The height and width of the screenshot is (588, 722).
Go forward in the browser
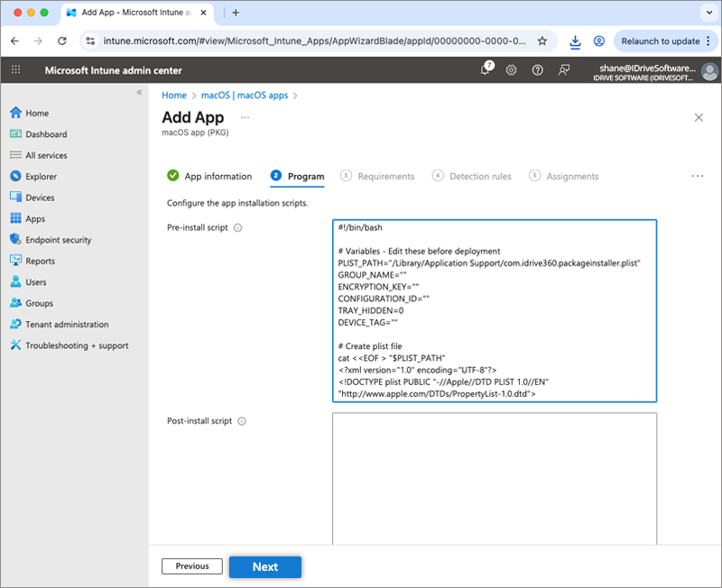point(38,41)
